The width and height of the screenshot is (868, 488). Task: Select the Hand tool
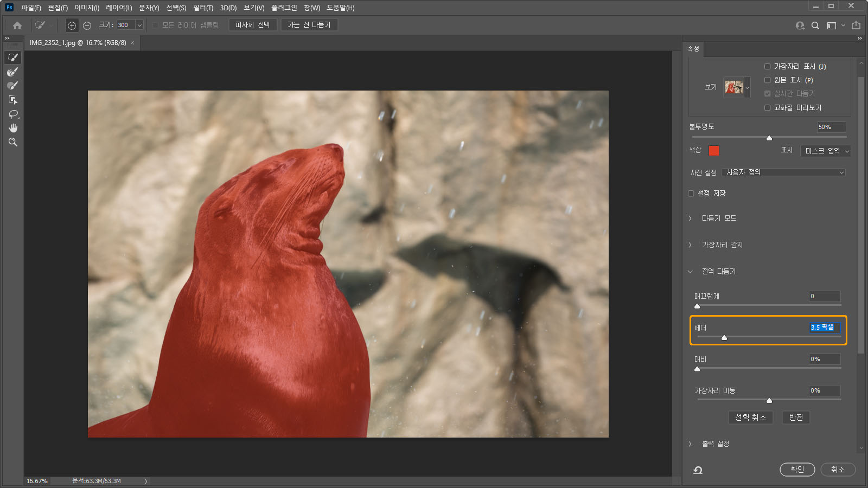[x=13, y=128]
